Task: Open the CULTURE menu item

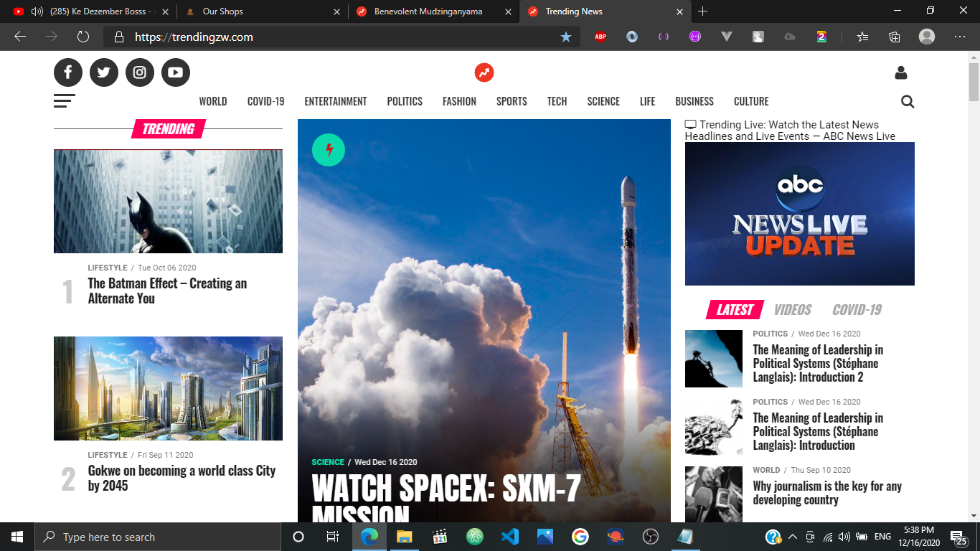Action: point(751,101)
